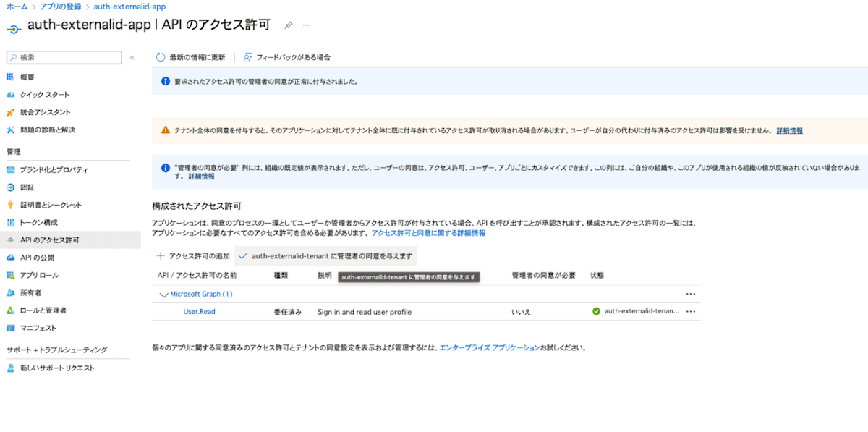Open エンタープライズ アプリケーション link
This screenshot has height=432, width=868.
[490, 347]
